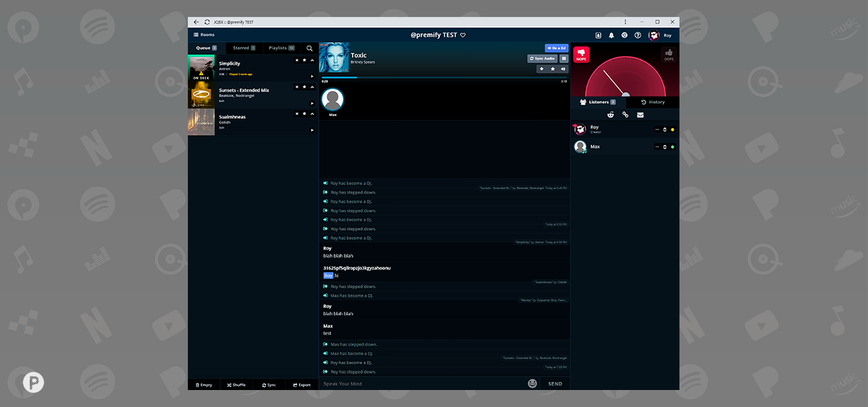868x407 pixels.
Task: Open the volume speaker control
Action: point(564,69)
